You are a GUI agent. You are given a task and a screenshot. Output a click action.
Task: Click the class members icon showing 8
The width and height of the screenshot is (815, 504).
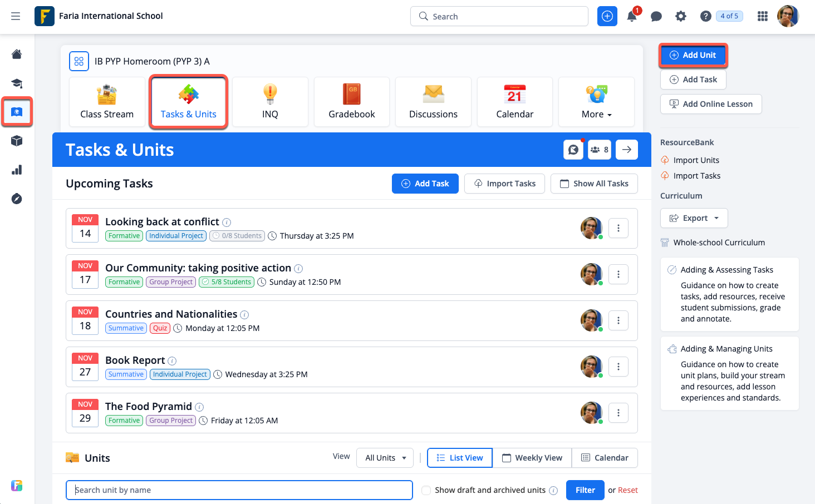600,150
